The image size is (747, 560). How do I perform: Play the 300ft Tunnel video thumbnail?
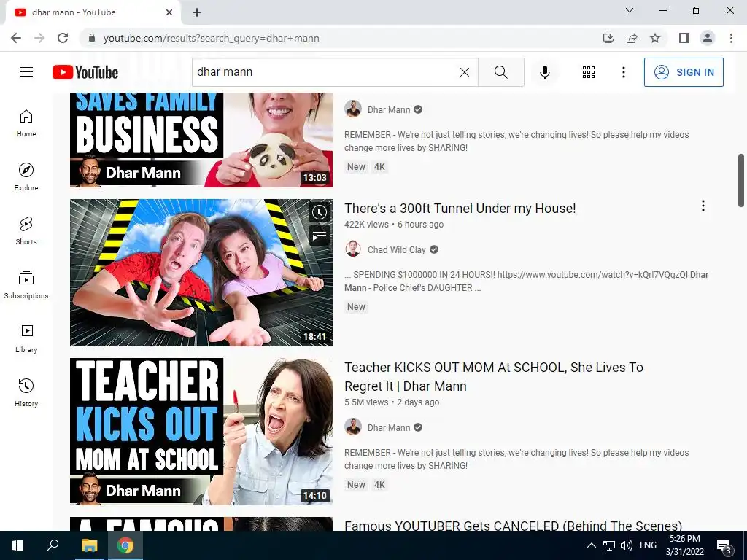[x=201, y=273]
